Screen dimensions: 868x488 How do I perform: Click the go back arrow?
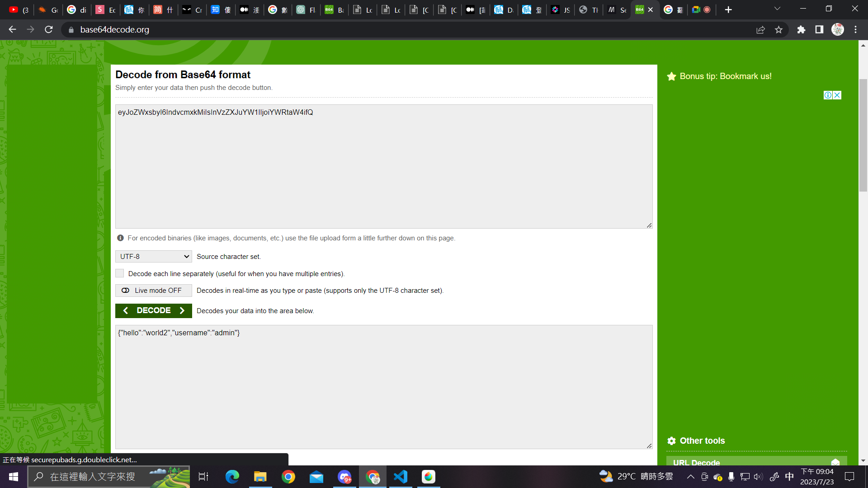click(12, 29)
